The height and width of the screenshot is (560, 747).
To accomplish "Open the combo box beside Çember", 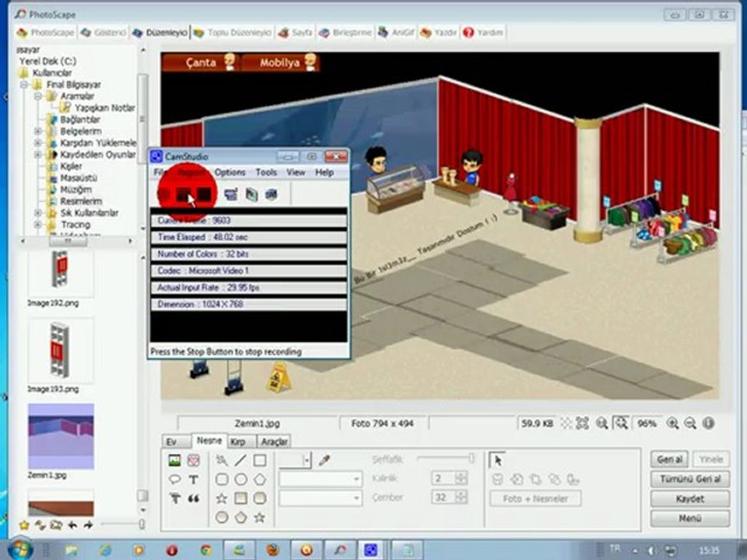I will coord(320,498).
